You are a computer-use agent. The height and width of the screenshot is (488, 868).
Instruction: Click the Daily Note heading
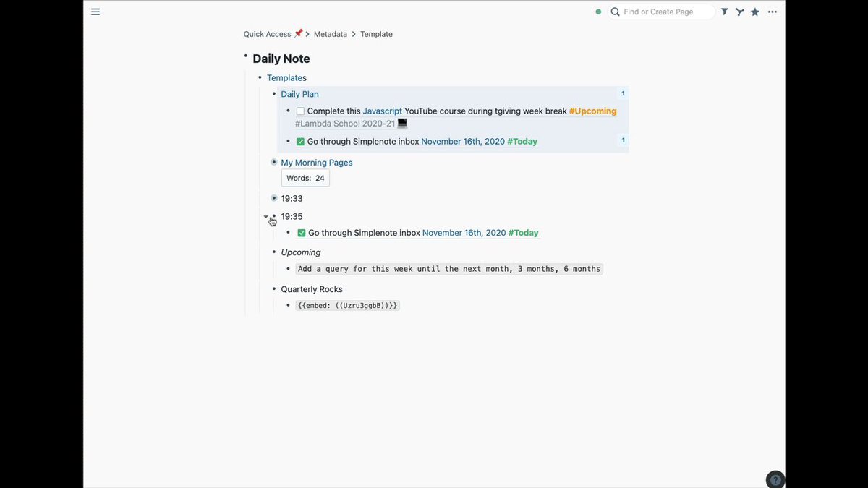click(x=281, y=59)
